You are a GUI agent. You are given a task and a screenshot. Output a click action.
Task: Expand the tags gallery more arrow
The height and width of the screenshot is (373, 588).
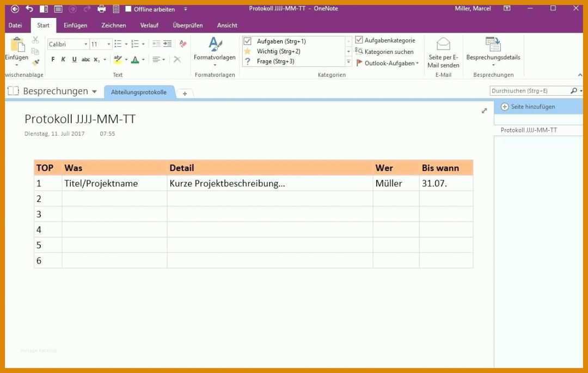pos(348,62)
